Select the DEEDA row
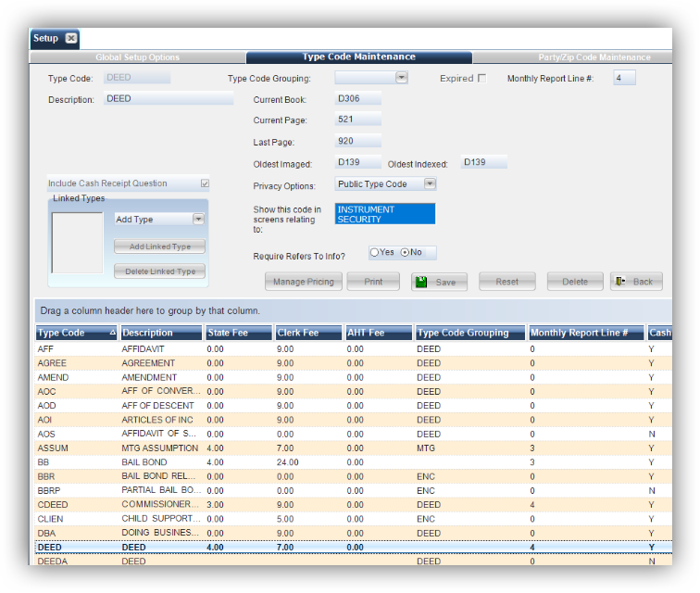This screenshot has height=593, width=700. (x=354, y=561)
